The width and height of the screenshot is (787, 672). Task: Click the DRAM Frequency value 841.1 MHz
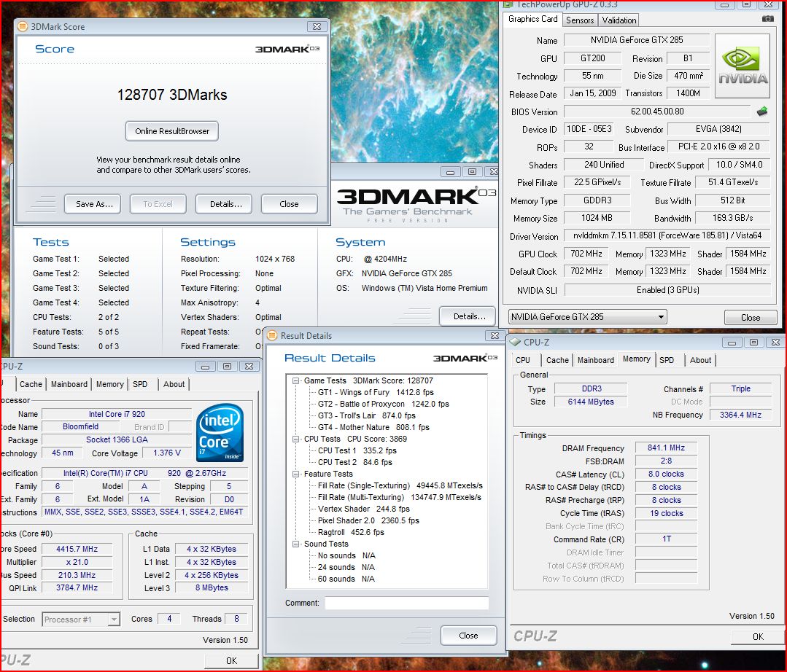tap(666, 448)
